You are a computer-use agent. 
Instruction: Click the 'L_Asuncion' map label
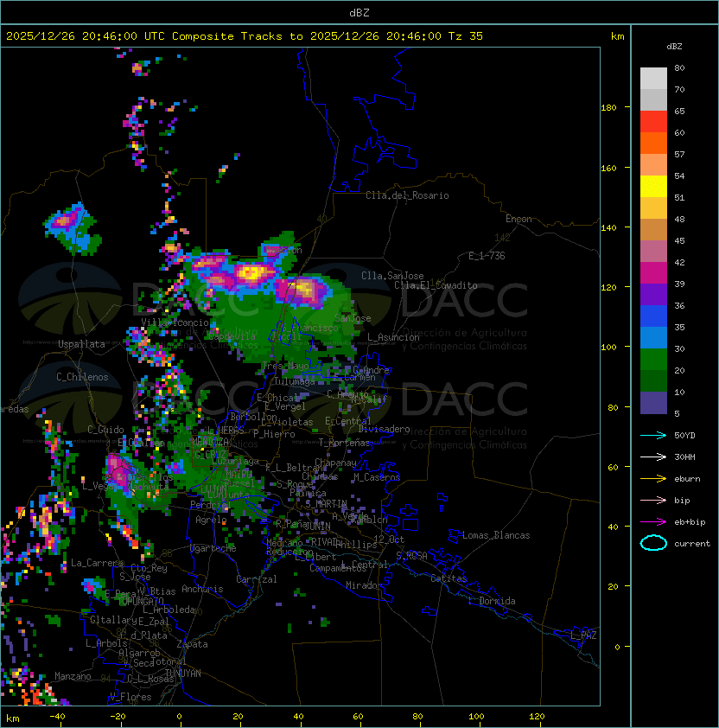[x=393, y=337]
